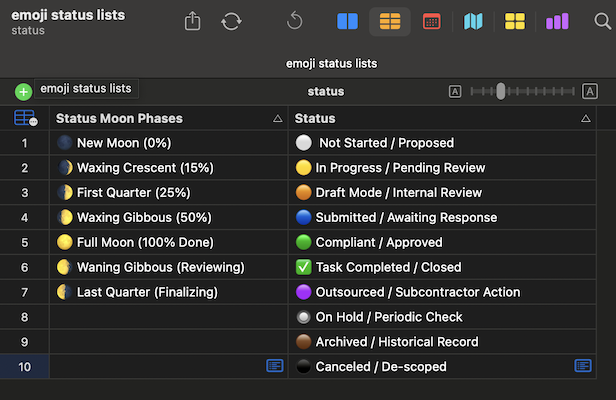Open note icon in row 10 Moon Phases cell
This screenshot has width=616, height=400.
click(x=275, y=366)
